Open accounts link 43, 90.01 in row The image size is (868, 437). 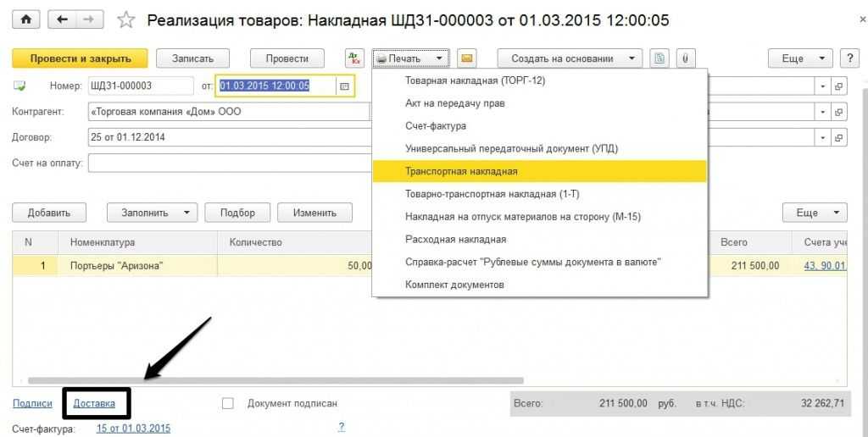825,266
